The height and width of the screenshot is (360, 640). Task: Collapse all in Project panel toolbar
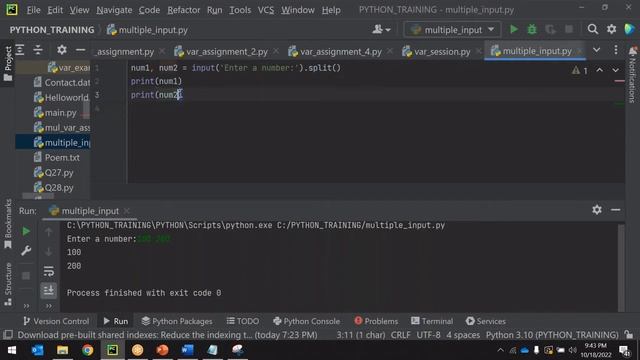coord(38,50)
